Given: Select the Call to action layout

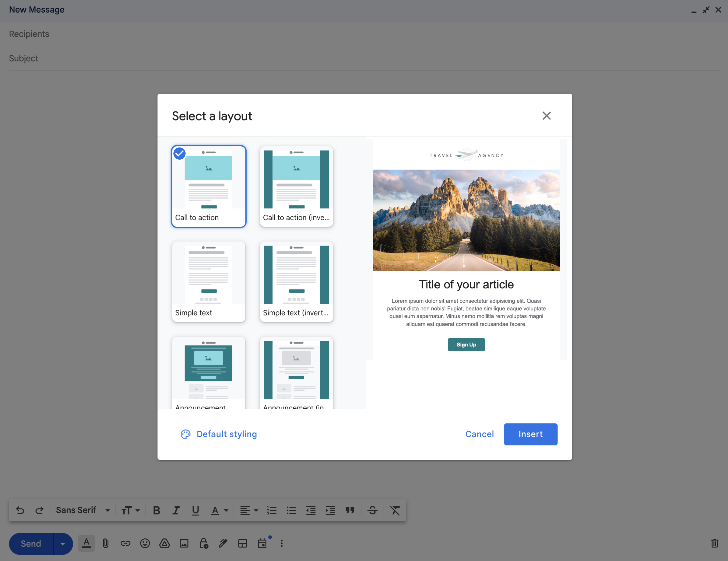Looking at the screenshot, I should 209,186.
